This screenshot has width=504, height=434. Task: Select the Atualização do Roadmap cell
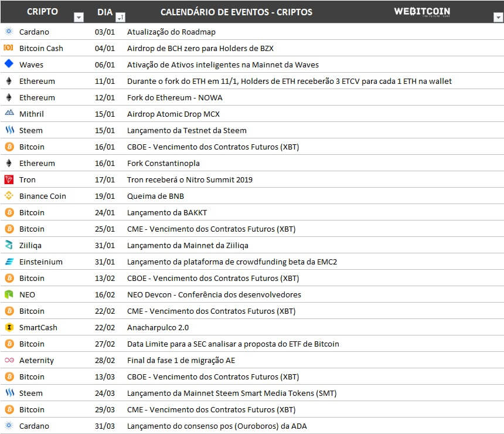pos(171,32)
